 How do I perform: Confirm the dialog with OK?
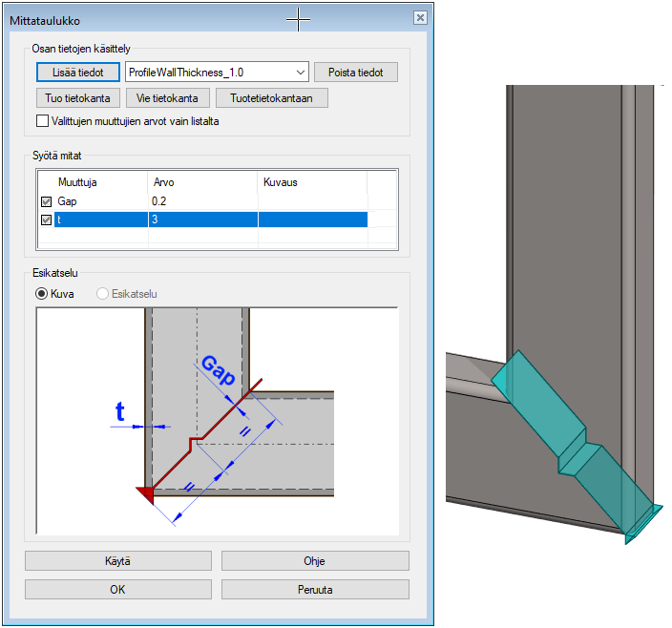pyautogui.click(x=118, y=590)
